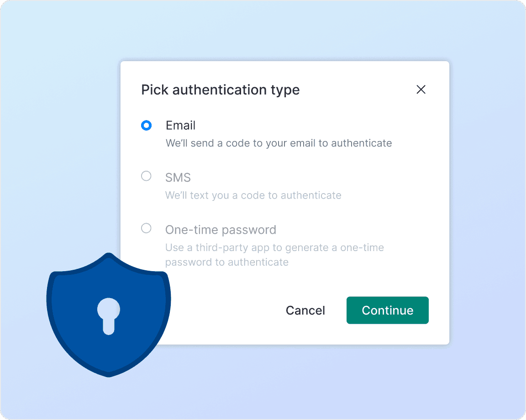526x420 pixels.
Task: Click the "Email" option label
Action: click(x=180, y=126)
